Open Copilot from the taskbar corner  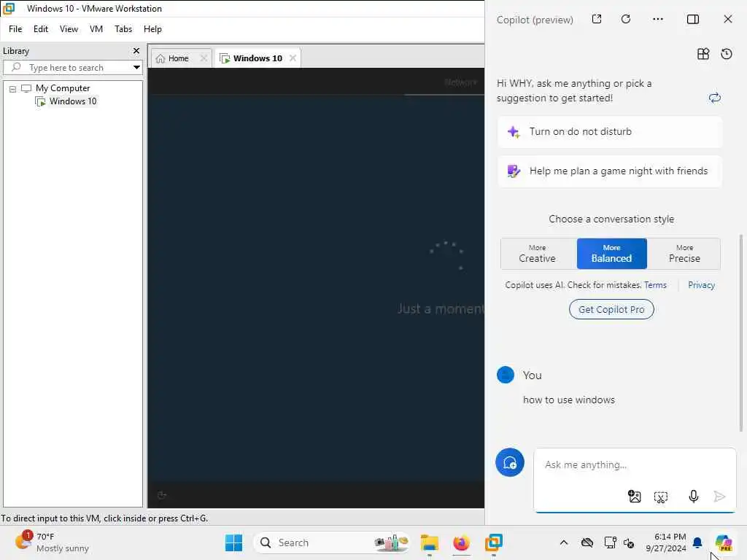(723, 542)
